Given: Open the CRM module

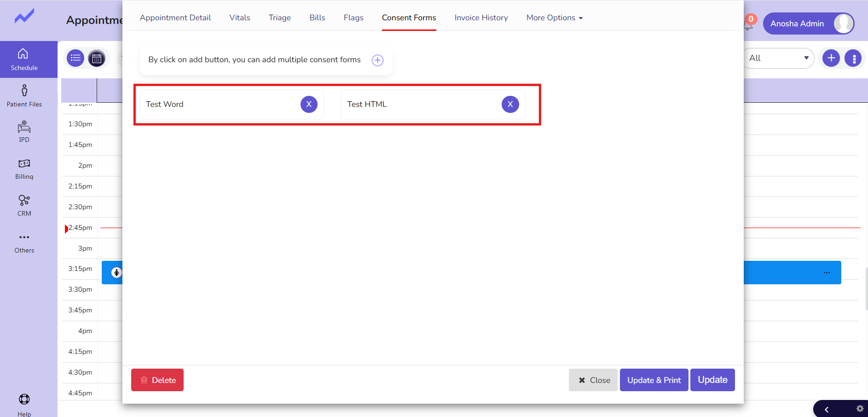Looking at the screenshot, I should [24, 206].
